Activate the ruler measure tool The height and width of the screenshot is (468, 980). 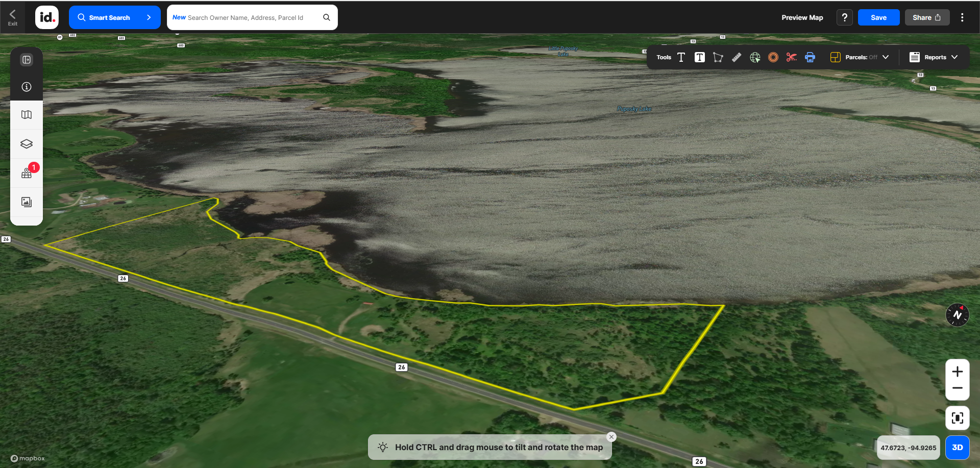point(736,57)
